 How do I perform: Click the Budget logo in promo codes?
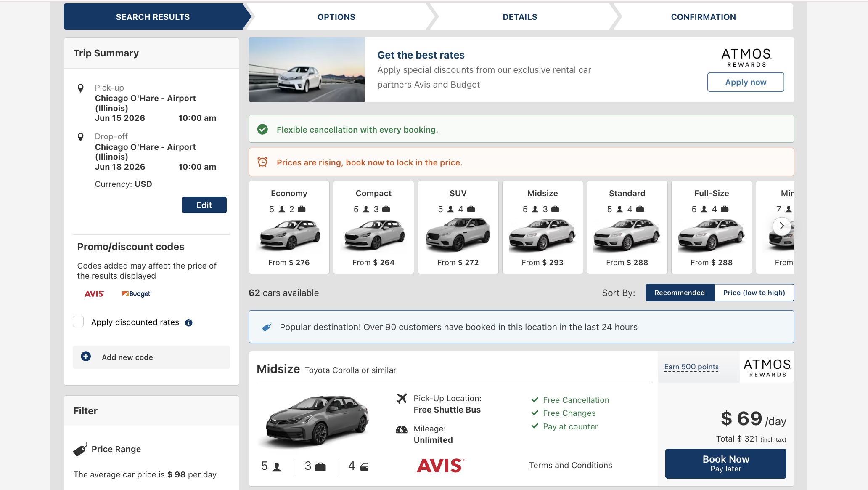(136, 294)
